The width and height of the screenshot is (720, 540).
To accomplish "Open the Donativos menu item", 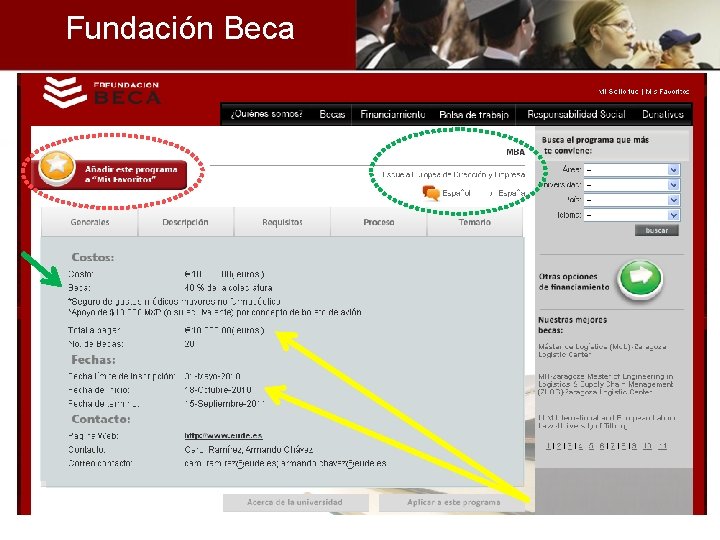I will [x=663, y=114].
